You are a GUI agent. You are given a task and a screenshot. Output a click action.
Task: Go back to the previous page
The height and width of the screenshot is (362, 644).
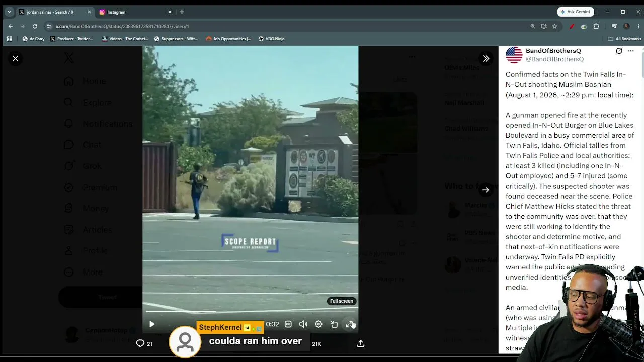pos(11,26)
